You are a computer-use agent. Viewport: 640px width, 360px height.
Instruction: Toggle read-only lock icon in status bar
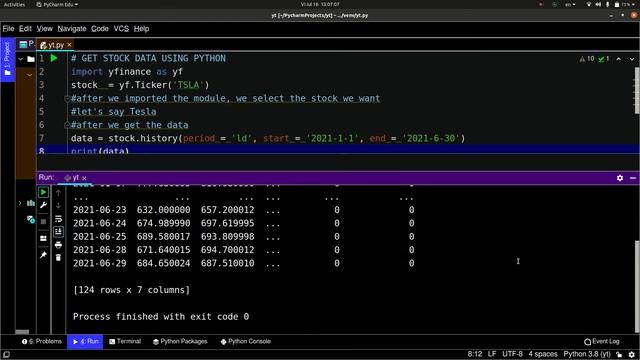coord(620,355)
